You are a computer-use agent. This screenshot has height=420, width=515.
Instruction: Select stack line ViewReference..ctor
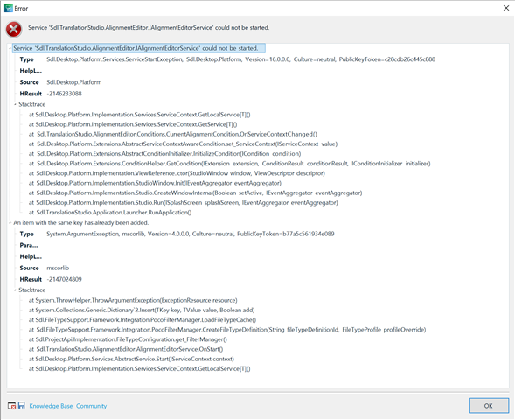177,173
